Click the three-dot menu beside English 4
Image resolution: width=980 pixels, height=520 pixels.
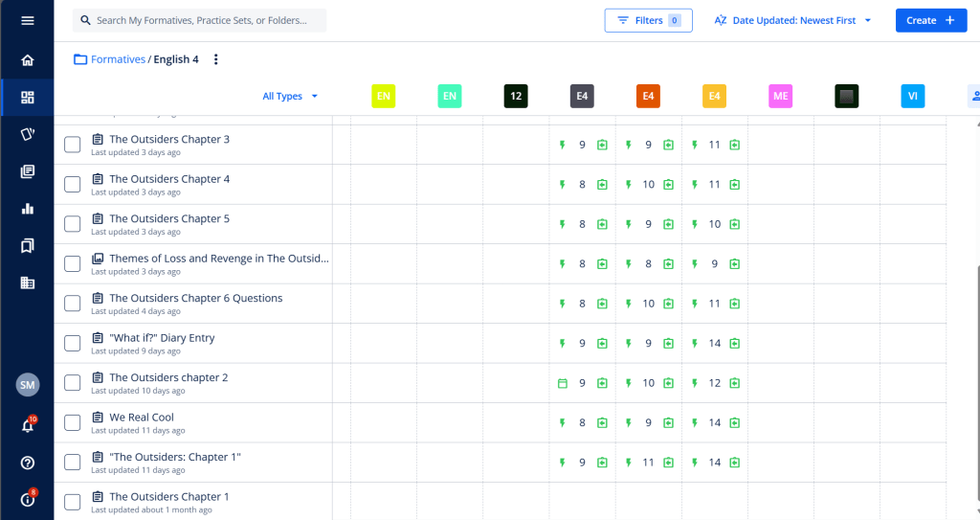215,59
